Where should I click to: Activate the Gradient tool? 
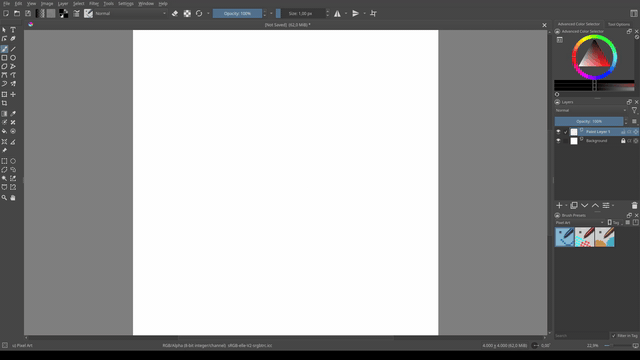click(4, 114)
